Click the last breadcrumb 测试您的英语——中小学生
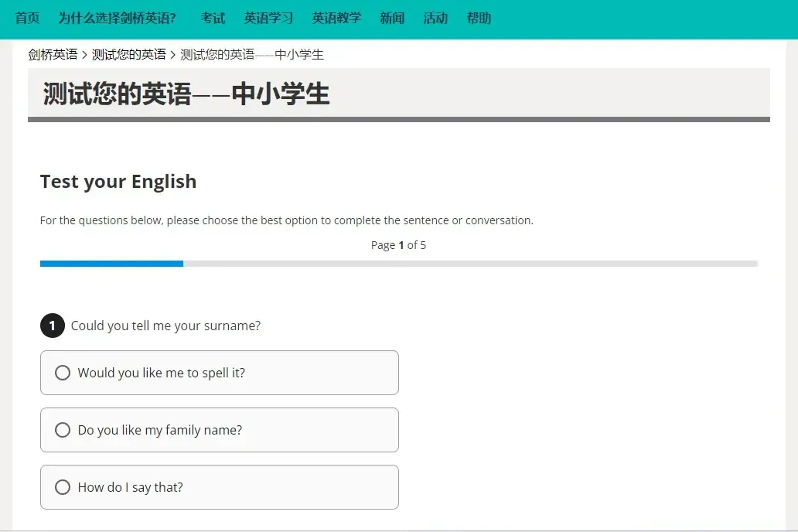The width and height of the screenshot is (798, 532). point(251,54)
